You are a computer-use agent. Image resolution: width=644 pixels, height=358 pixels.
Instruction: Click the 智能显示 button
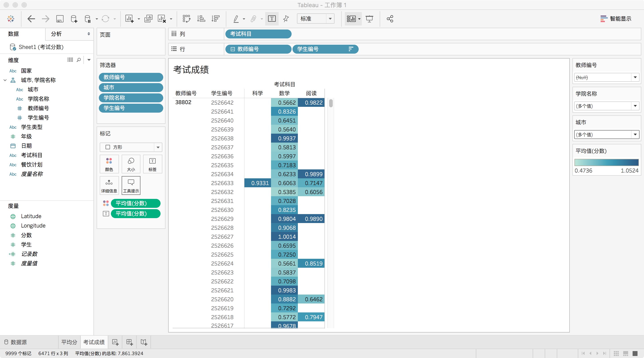tap(616, 19)
